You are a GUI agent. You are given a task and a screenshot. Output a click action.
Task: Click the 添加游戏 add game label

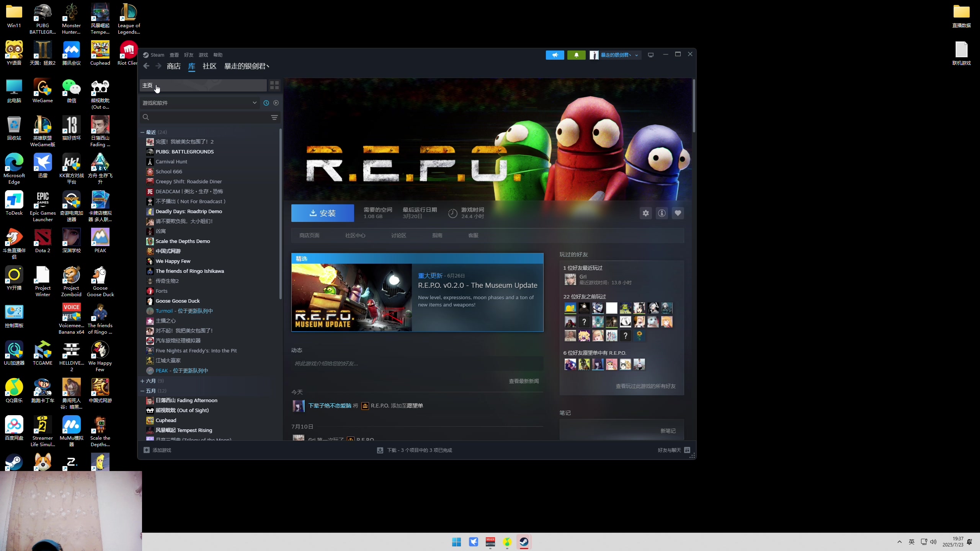click(x=162, y=450)
